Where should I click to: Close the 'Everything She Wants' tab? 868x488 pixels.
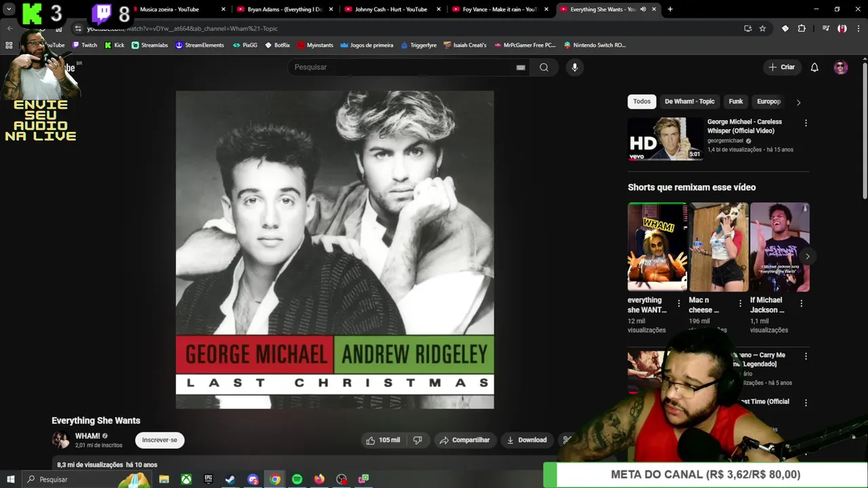click(654, 9)
